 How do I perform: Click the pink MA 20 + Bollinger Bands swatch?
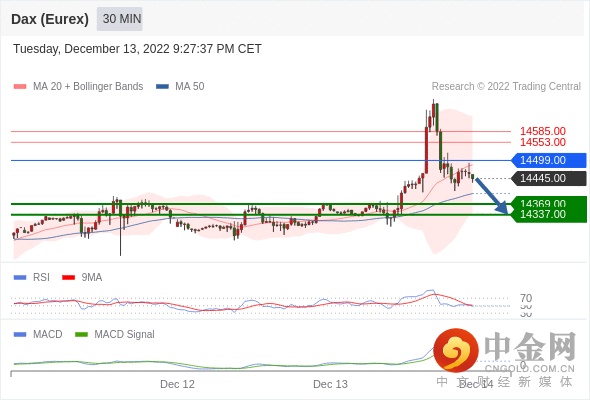pyautogui.click(x=20, y=87)
